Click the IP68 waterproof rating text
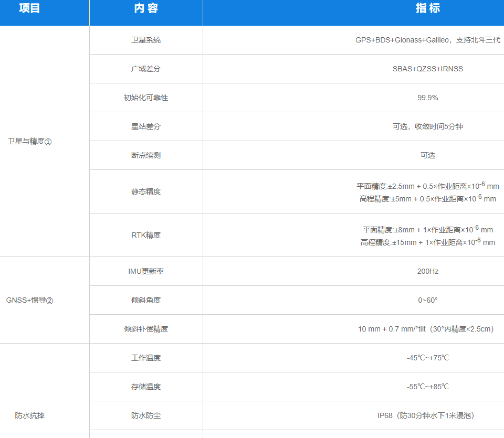The image size is (504, 438). click(x=385, y=415)
